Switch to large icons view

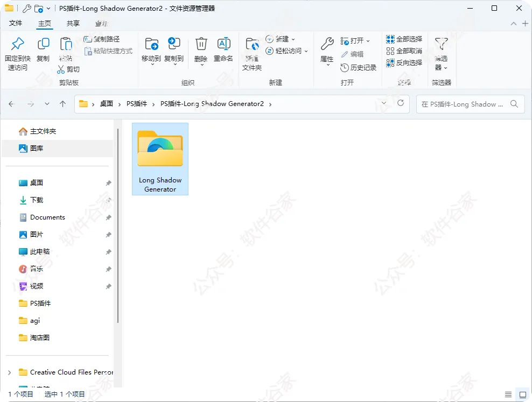[x=522, y=394]
